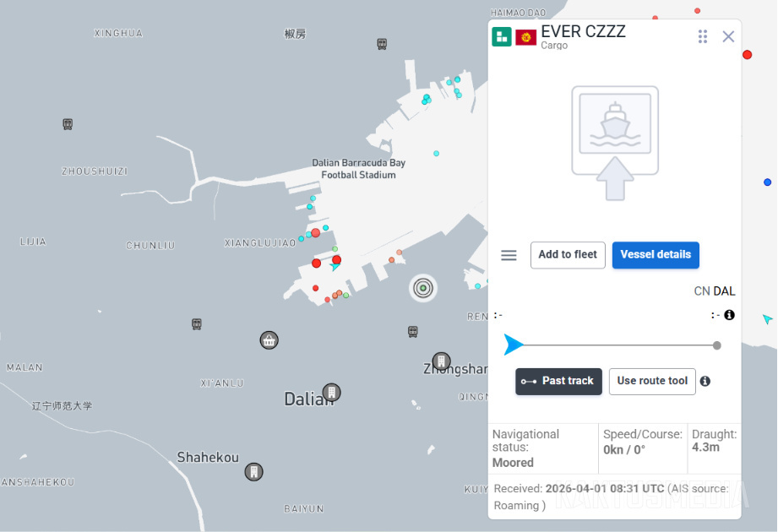
Task: Click the blue vessel dot at right edge
Action: [x=767, y=182]
